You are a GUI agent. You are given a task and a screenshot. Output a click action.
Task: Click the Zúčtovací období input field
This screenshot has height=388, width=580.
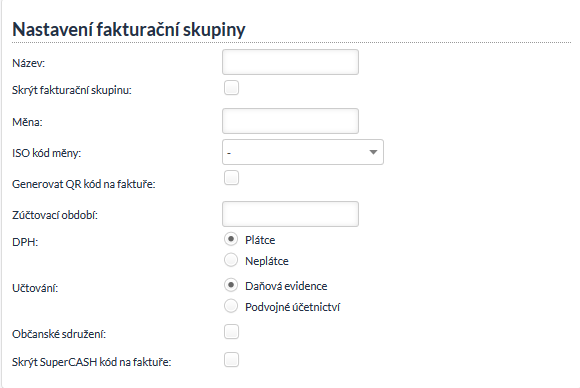[x=290, y=214]
